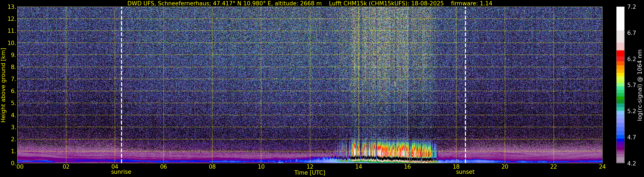Click the time axis tick '18'
The height and width of the screenshot is (177, 644).
pyautogui.click(x=456, y=167)
